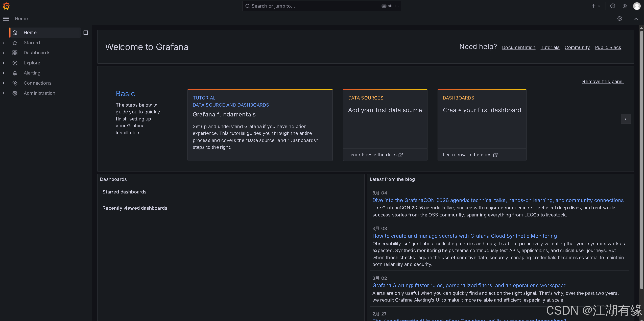644x321 pixels.
Task: Expand the Explore section arrow
Action: tap(4, 63)
